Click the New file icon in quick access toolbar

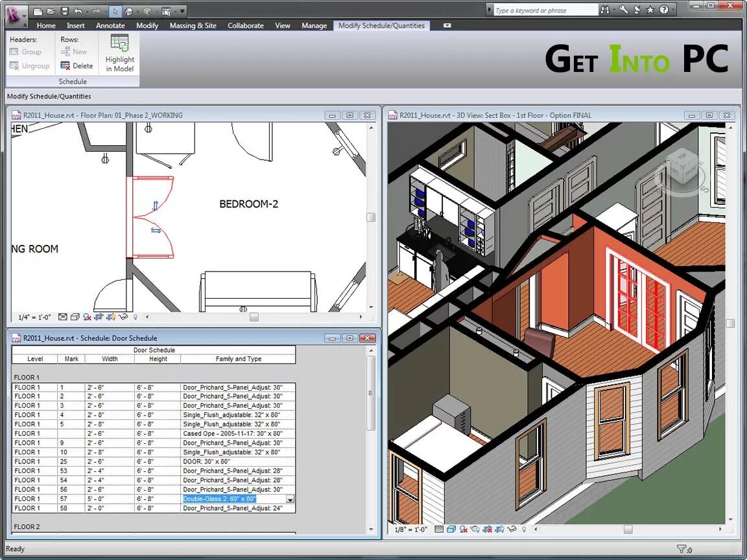pos(38,11)
